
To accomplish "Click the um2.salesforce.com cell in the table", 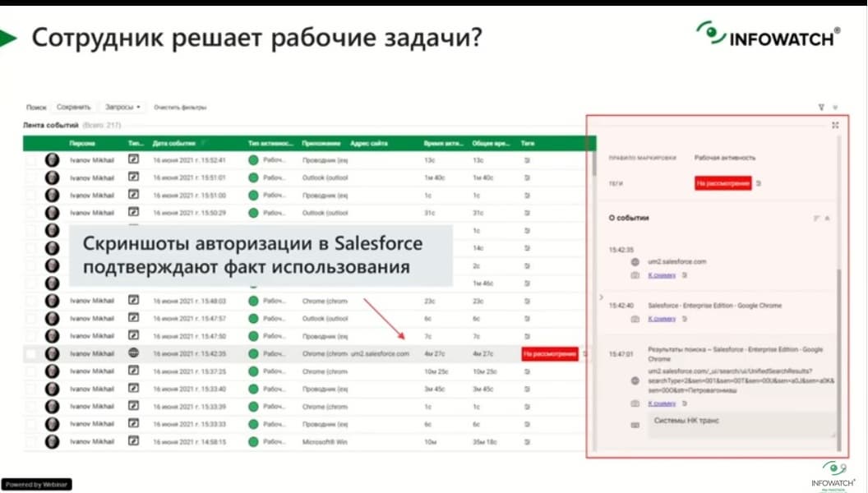I will (x=380, y=353).
